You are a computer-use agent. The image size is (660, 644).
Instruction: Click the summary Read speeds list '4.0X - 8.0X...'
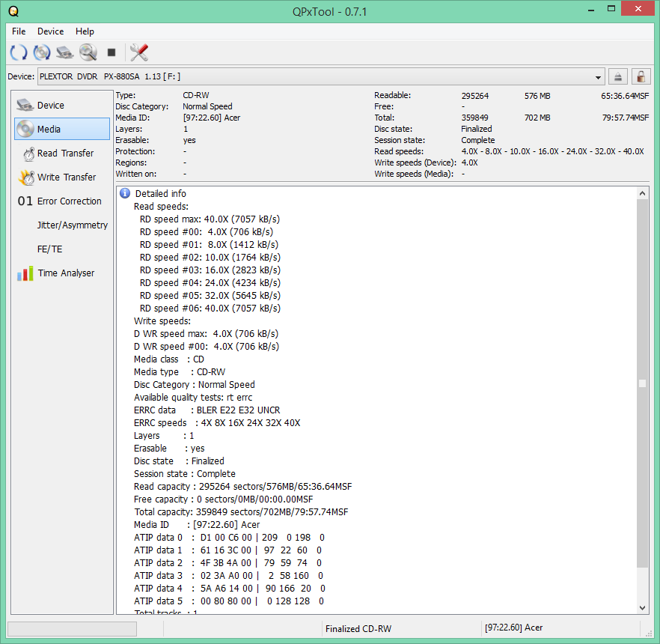[552, 151]
